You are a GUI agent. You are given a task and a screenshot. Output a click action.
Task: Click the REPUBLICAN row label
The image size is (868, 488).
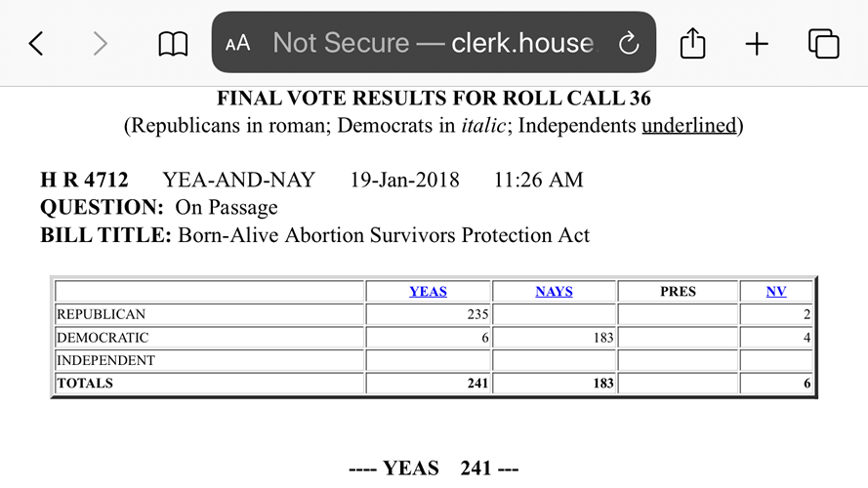click(101, 314)
